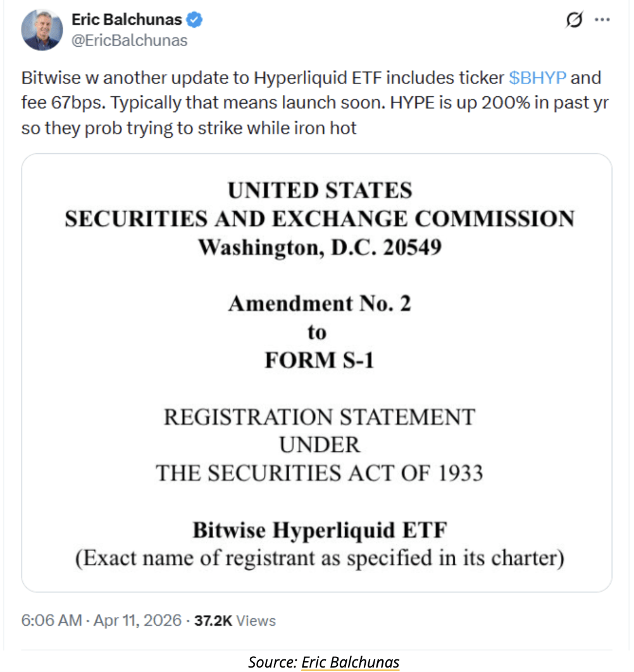Click "Washington, D.C. 20549" in the filing
Screen dimensions: 634x672
[320, 246]
